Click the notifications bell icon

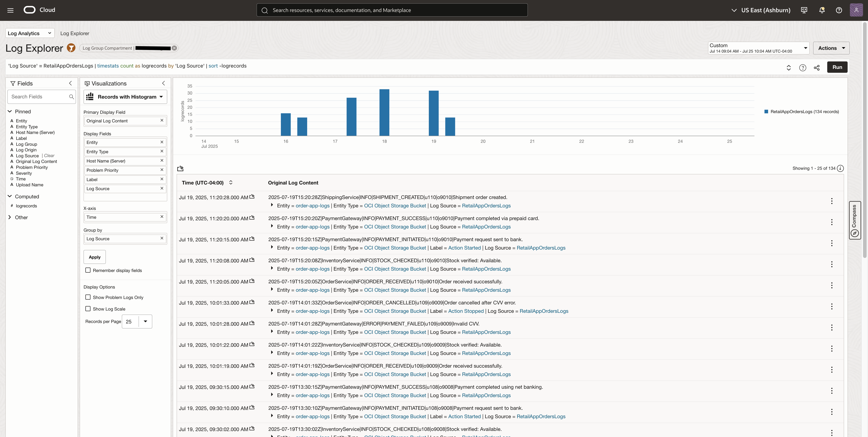click(822, 10)
